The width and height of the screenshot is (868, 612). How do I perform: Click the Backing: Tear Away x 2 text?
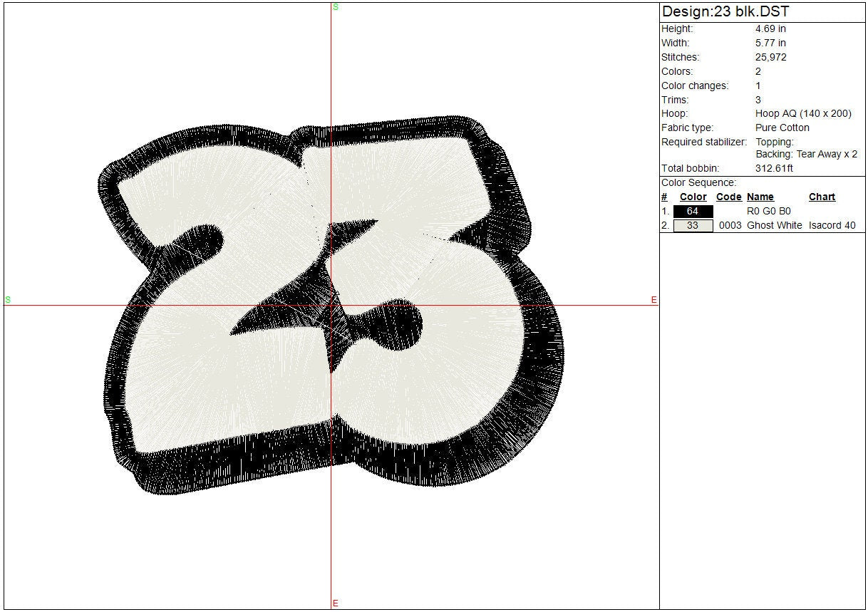(806, 155)
